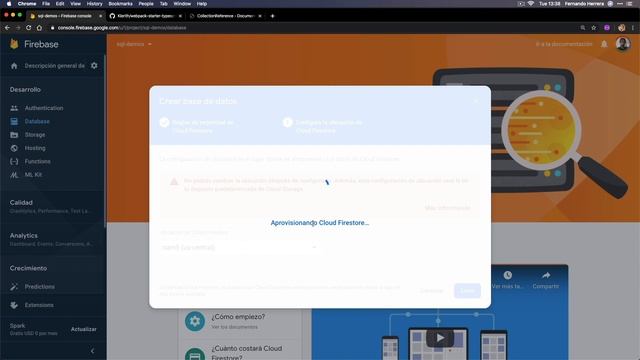640x360 pixels.
Task: Open Hosting in the sidebar
Action: click(x=35, y=148)
